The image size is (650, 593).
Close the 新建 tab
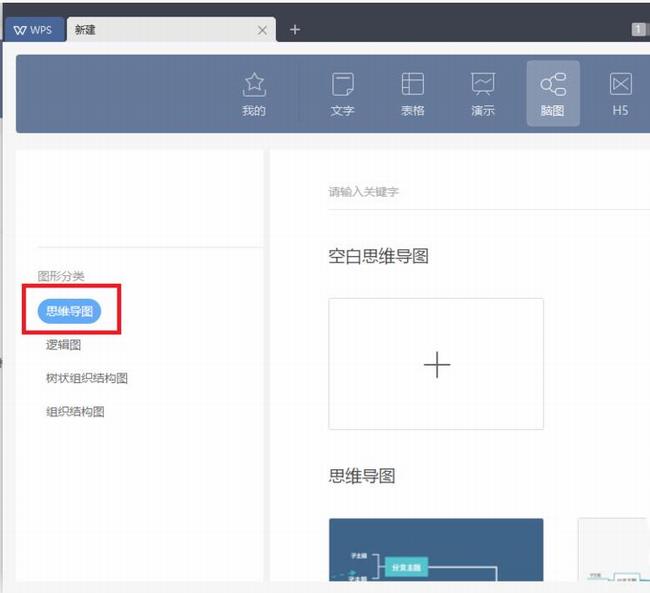point(262,30)
